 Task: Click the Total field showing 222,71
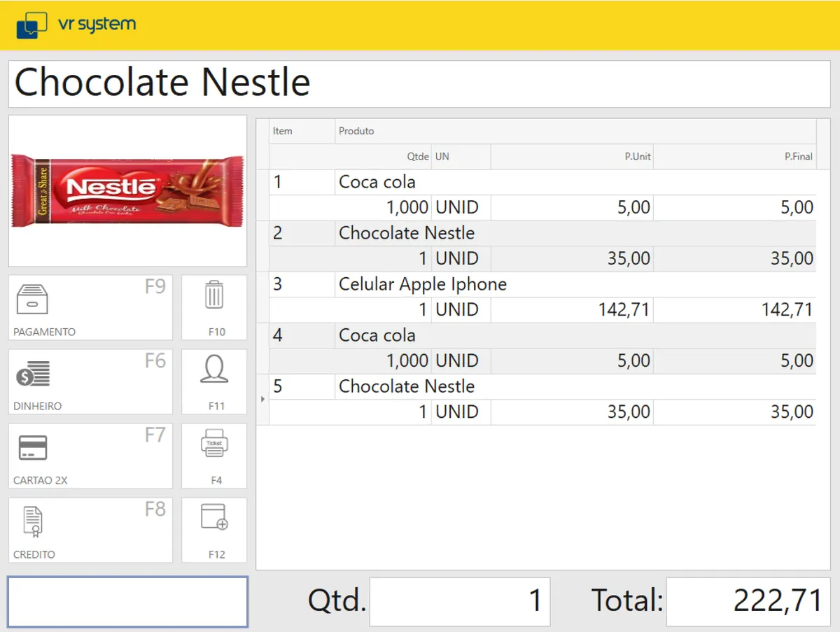tap(748, 602)
